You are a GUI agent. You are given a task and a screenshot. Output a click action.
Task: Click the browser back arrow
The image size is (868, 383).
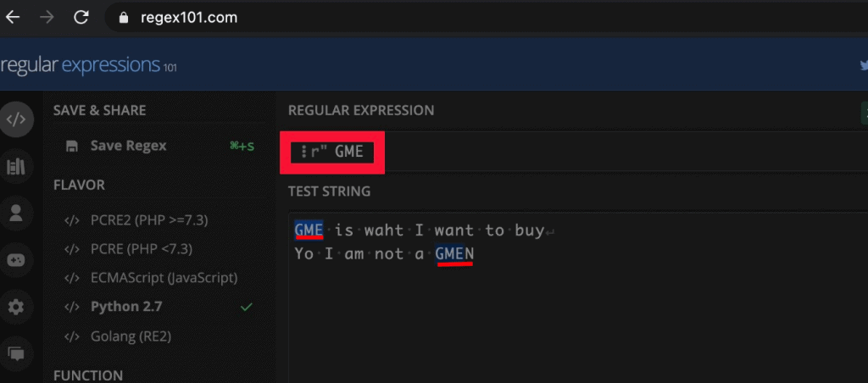pyautogui.click(x=12, y=18)
